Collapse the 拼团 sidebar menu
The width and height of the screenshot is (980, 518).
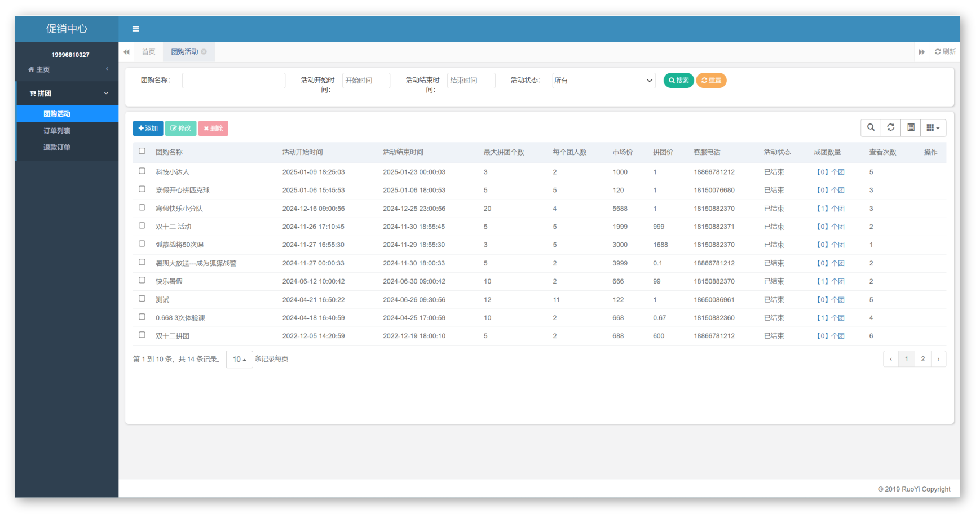[67, 94]
